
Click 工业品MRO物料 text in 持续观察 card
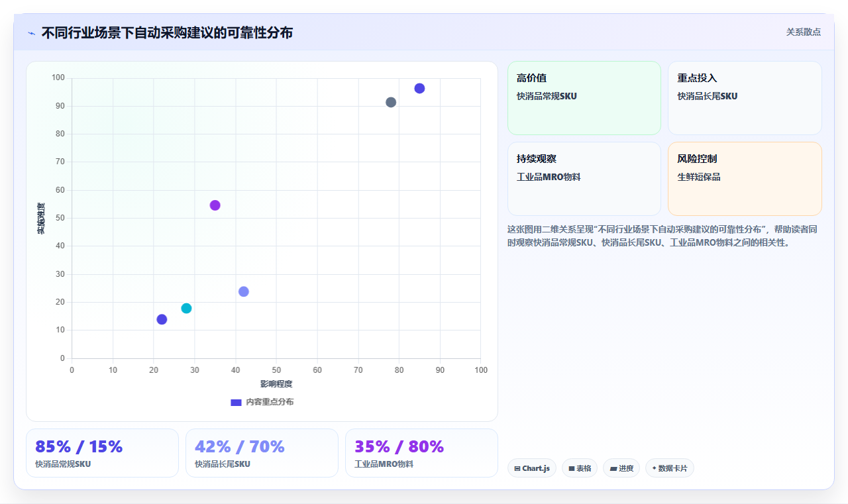(549, 177)
